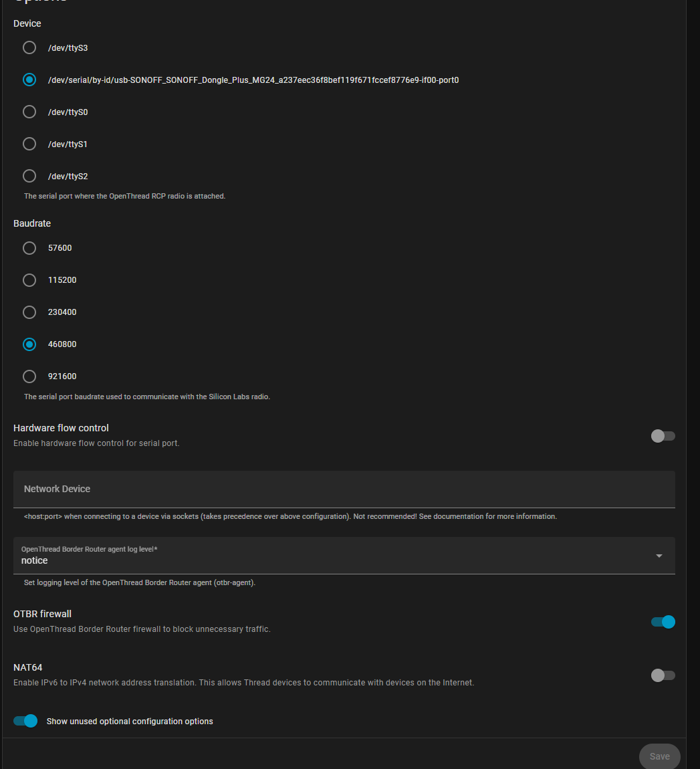The image size is (700, 769).
Task: Enable Hardware flow control toggle
Action: click(x=663, y=436)
